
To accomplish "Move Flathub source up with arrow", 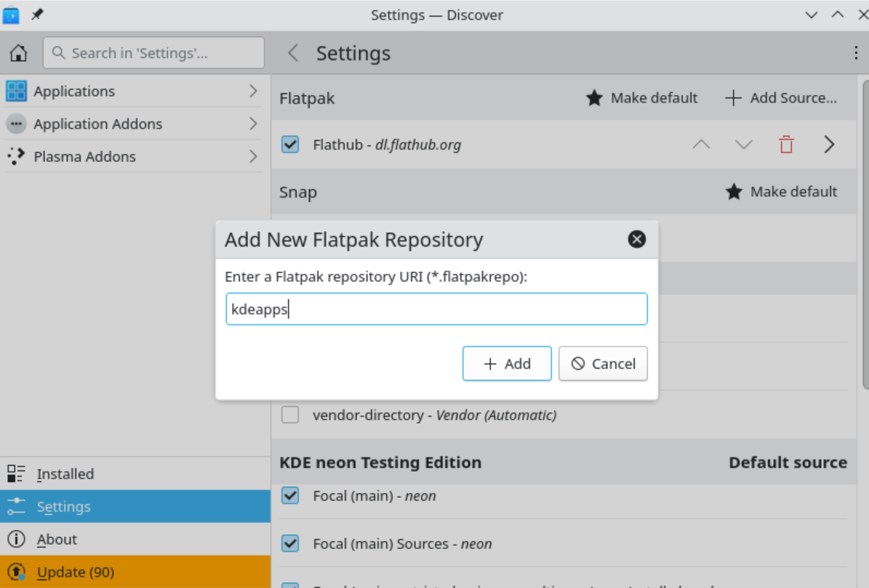I will (701, 145).
